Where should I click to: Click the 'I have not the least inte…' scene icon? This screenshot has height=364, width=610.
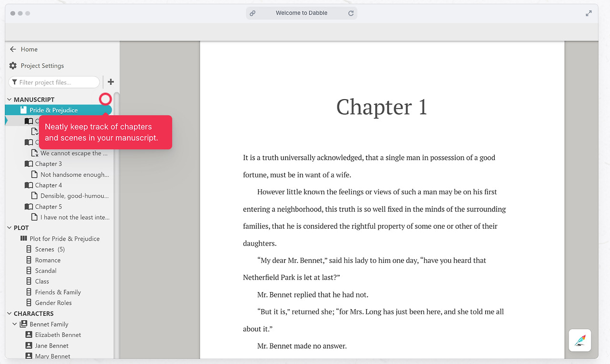pos(34,217)
